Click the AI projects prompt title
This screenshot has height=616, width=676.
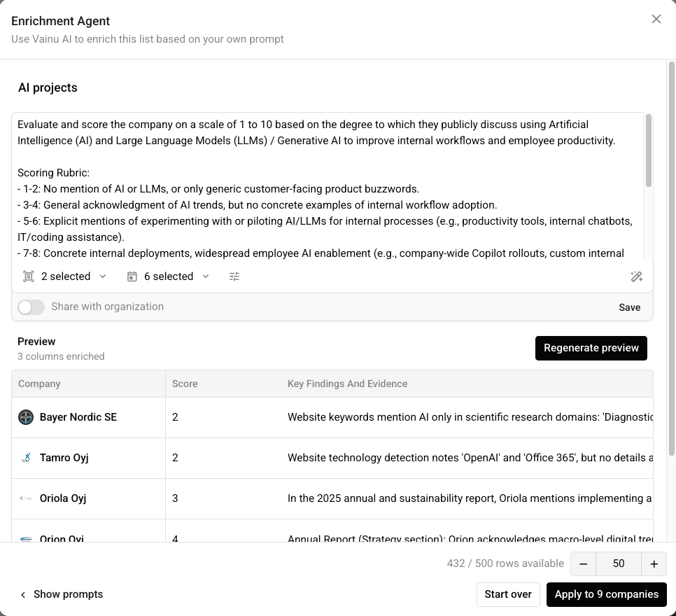coord(48,87)
